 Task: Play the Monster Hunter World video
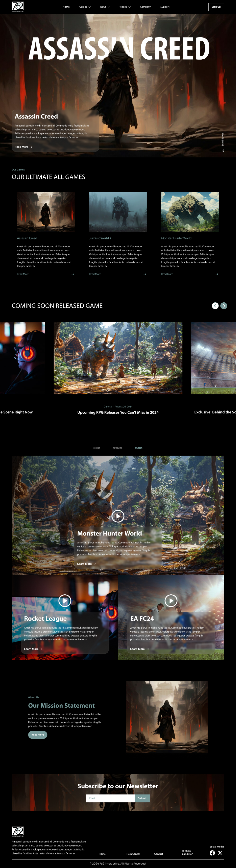pyautogui.click(x=118, y=516)
